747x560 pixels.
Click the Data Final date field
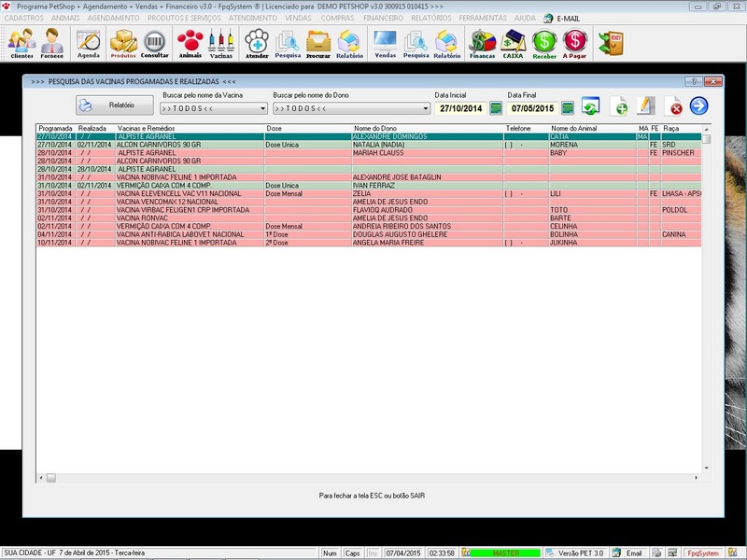pyautogui.click(x=532, y=108)
